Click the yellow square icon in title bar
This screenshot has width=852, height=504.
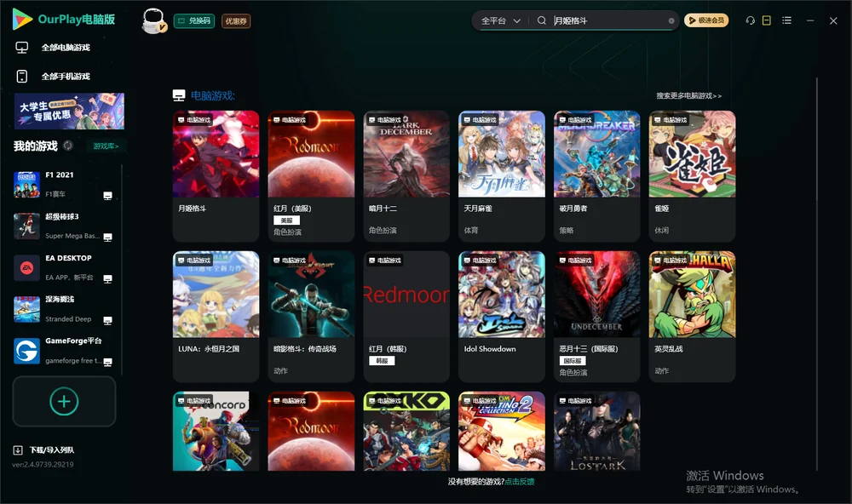(767, 20)
